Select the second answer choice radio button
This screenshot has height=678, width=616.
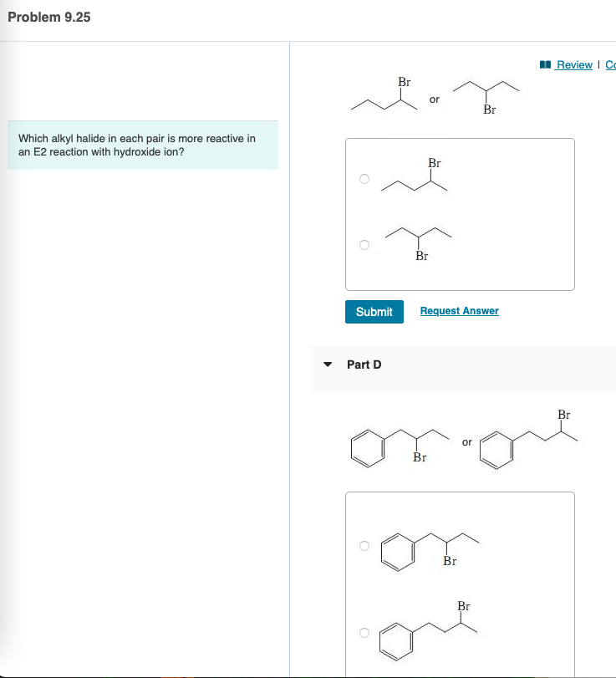(x=364, y=244)
